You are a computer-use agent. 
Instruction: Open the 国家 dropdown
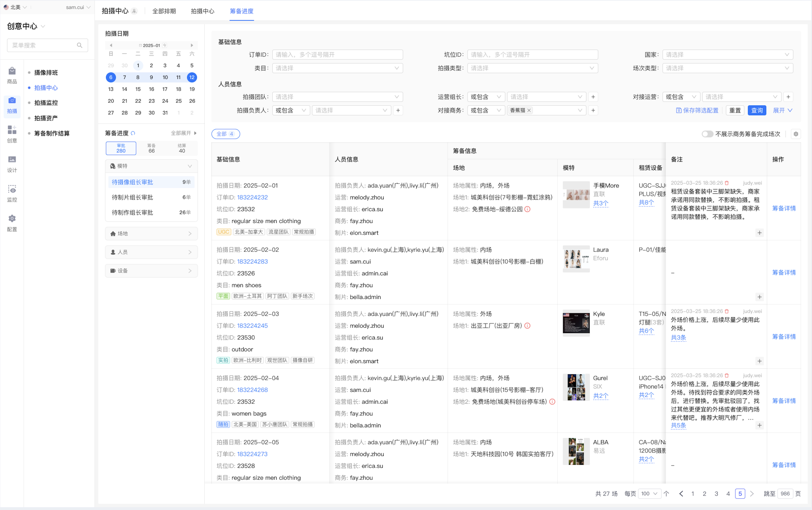click(x=727, y=55)
